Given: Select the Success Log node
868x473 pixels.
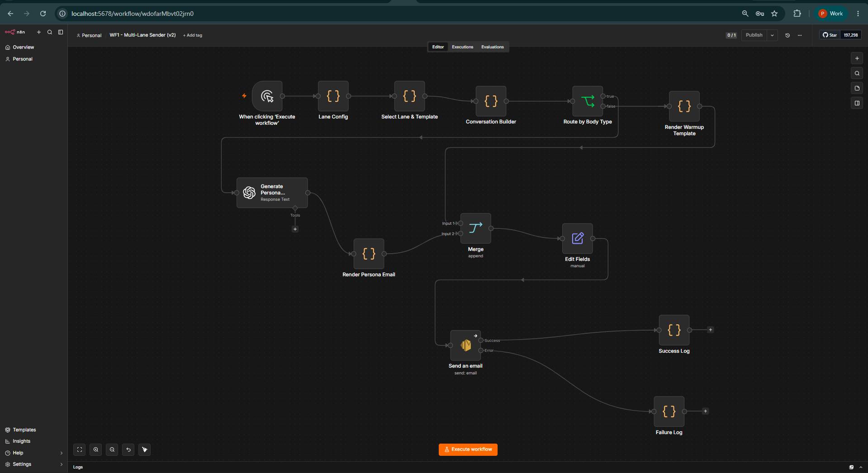Looking at the screenshot, I should [674, 330].
